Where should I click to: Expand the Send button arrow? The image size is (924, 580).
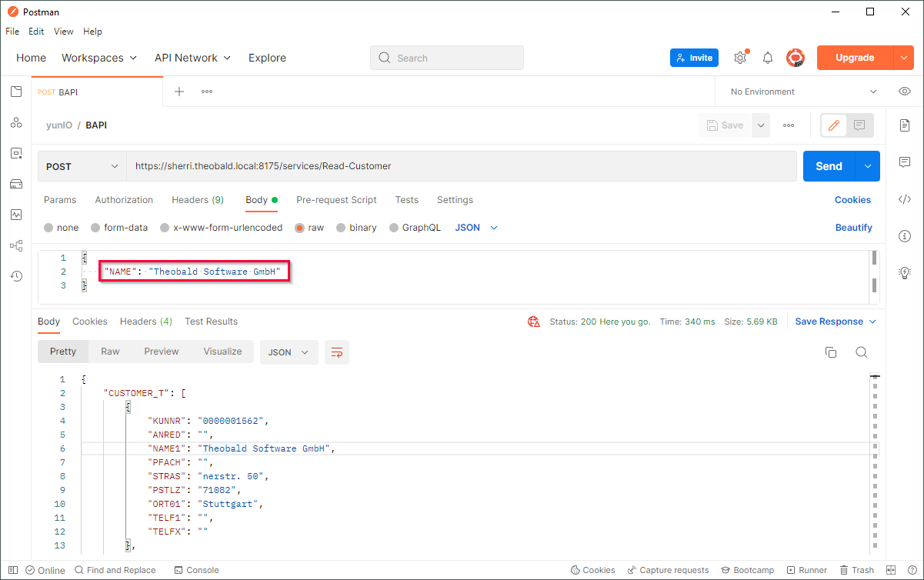coord(868,166)
